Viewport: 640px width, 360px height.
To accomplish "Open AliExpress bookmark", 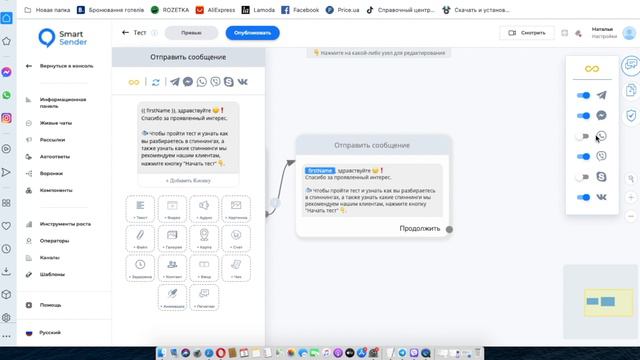I will click(215, 10).
